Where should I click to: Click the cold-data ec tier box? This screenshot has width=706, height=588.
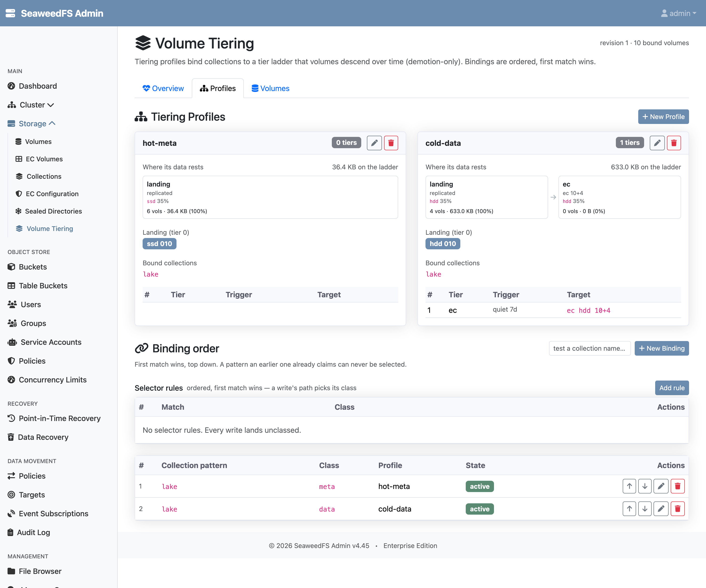click(620, 197)
